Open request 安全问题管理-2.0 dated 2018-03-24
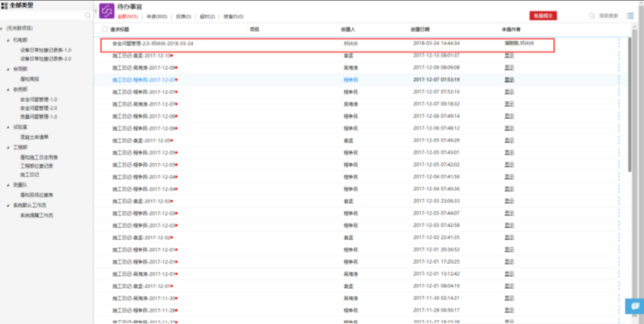The height and width of the screenshot is (324, 644). pyautogui.click(x=153, y=43)
